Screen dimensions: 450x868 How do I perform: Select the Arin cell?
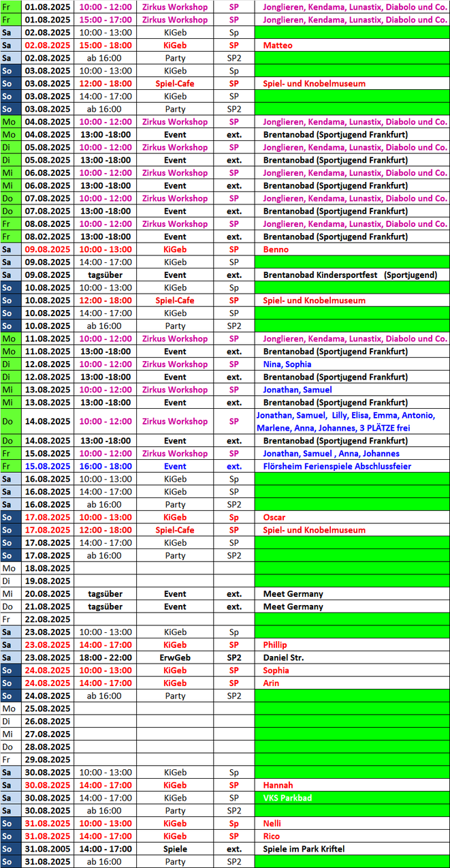(352, 683)
